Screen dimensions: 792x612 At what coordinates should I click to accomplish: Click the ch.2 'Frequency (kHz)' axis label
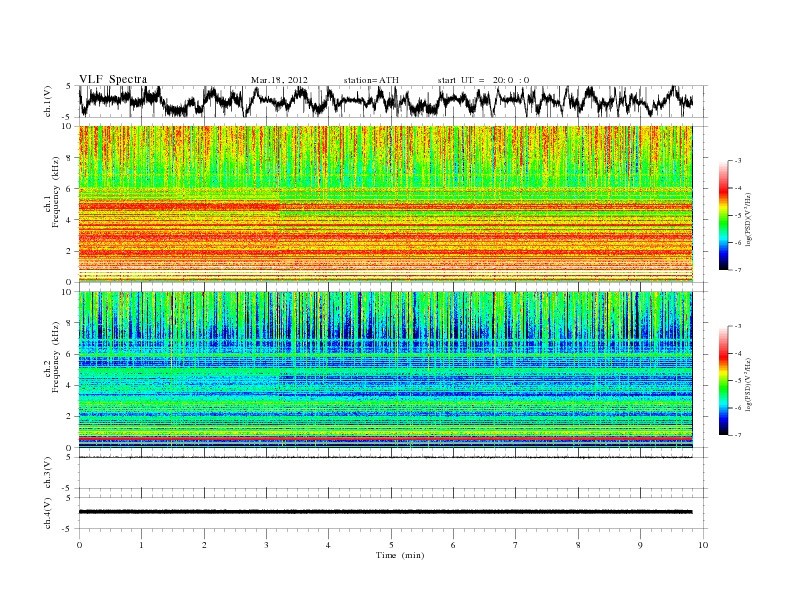pos(56,356)
